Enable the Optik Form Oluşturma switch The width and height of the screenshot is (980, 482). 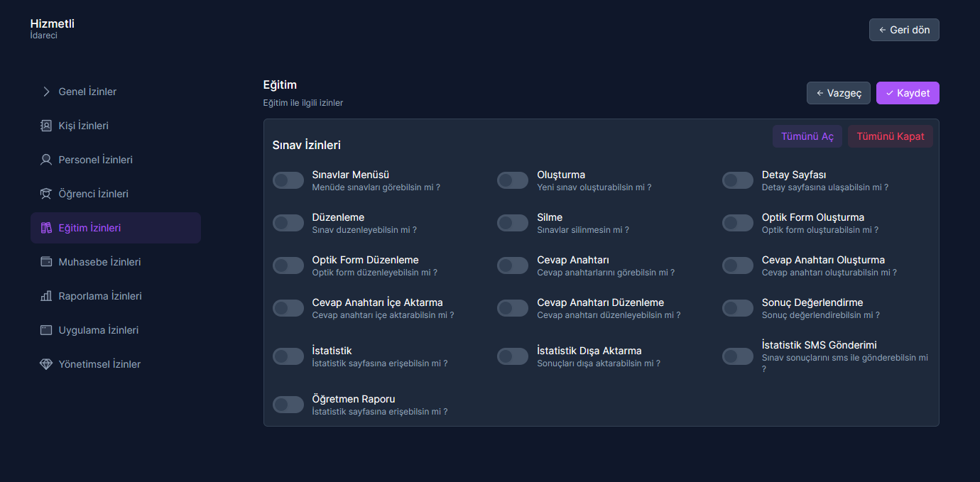(738, 223)
